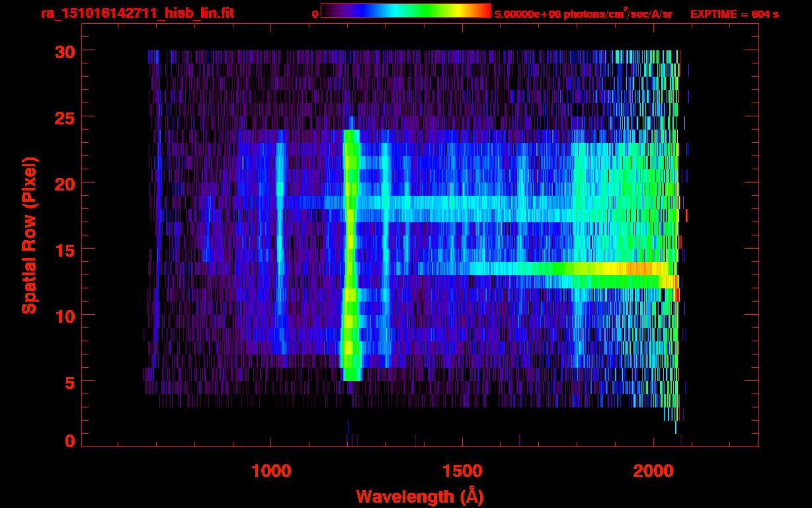Click the x-axis tick label 1000
This screenshot has width=812, height=508.
tap(270, 470)
